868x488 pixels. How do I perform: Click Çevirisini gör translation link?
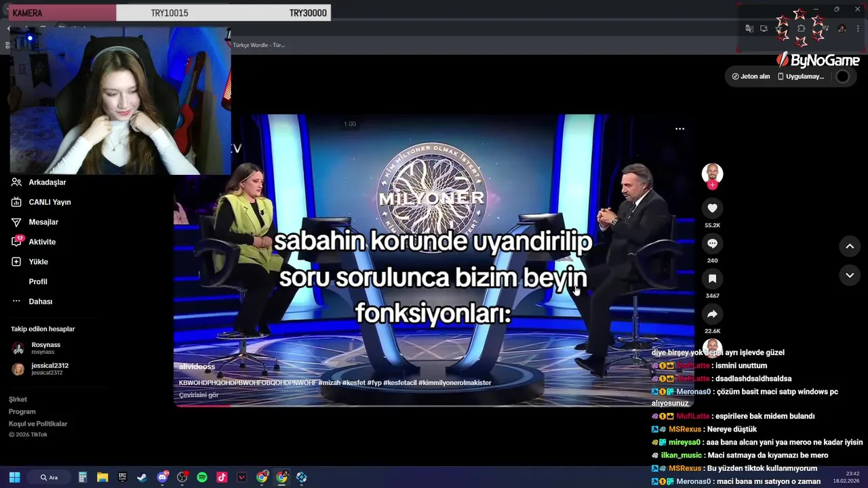199,395
